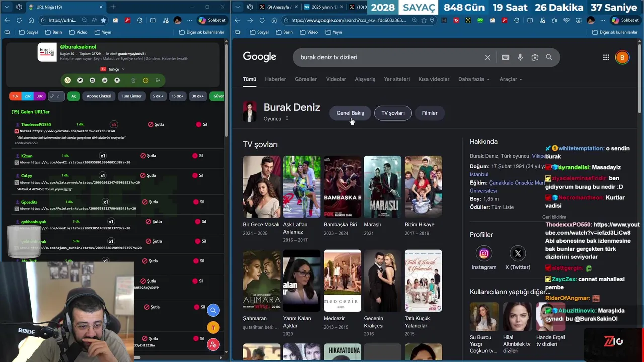Image resolution: width=644 pixels, height=362 pixels.
Task: Refresh the URL Ninja browser page
Action: point(19,20)
